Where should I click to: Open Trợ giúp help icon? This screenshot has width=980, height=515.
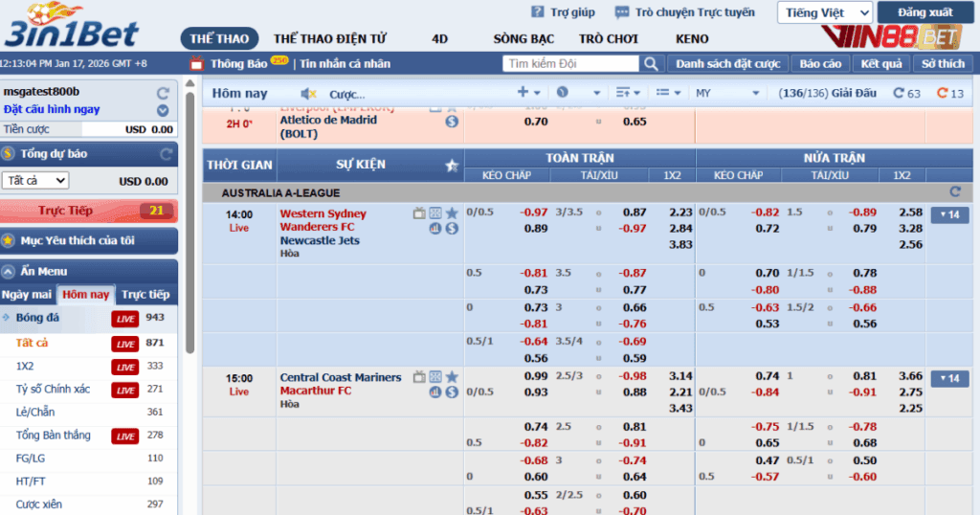(538, 11)
